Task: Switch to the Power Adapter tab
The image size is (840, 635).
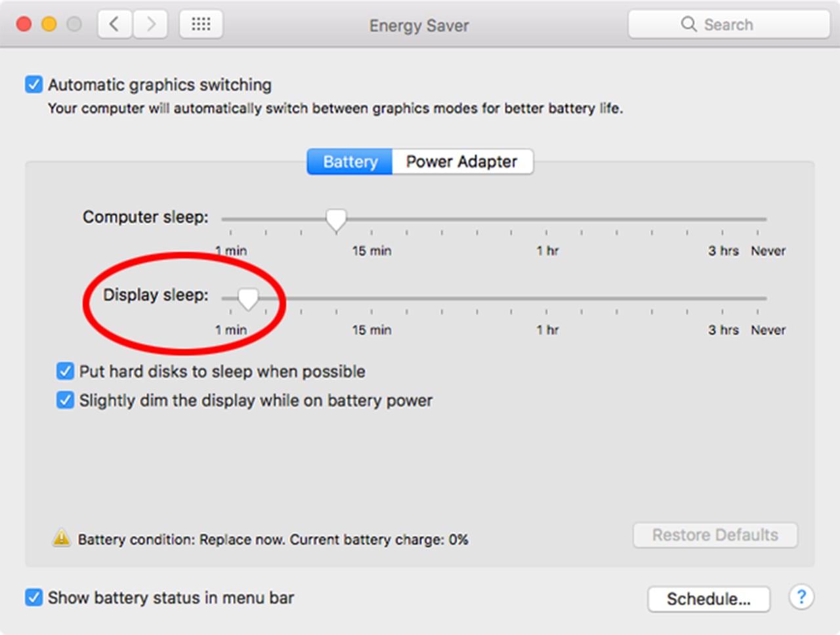Action: (x=462, y=161)
